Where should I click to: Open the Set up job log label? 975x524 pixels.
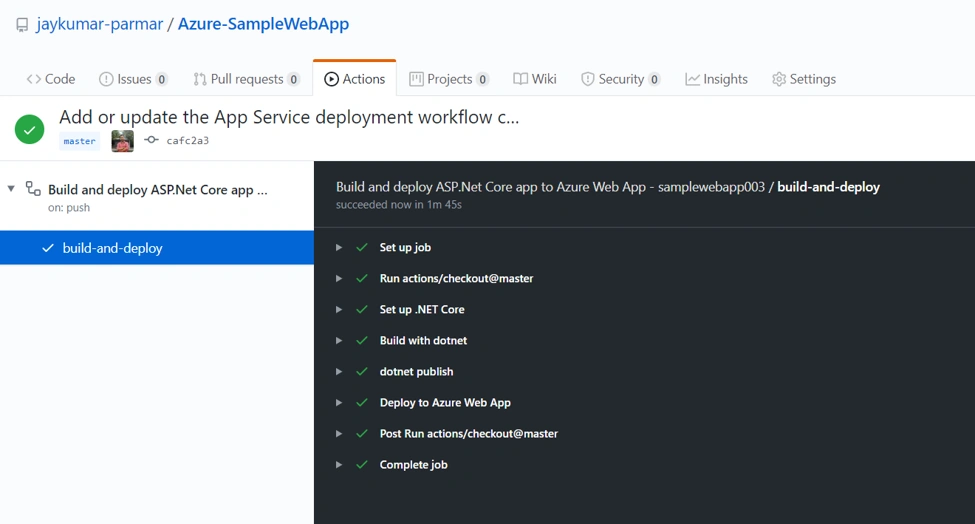[x=405, y=247]
